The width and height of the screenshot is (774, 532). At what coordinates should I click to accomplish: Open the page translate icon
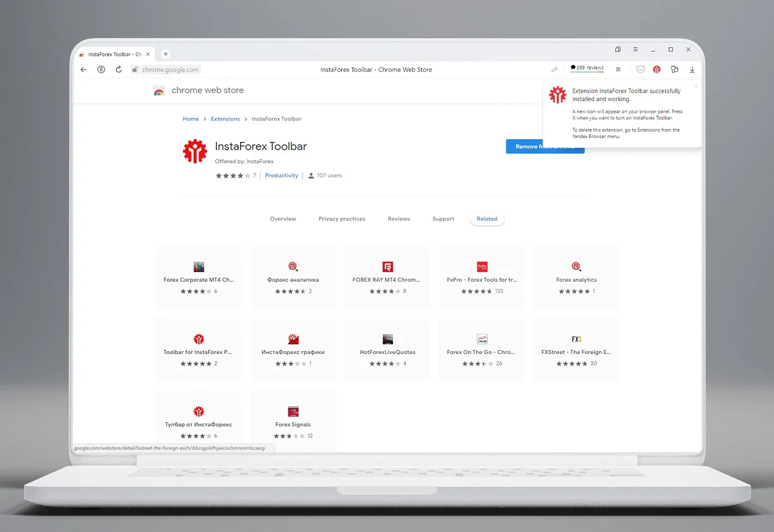(x=554, y=70)
